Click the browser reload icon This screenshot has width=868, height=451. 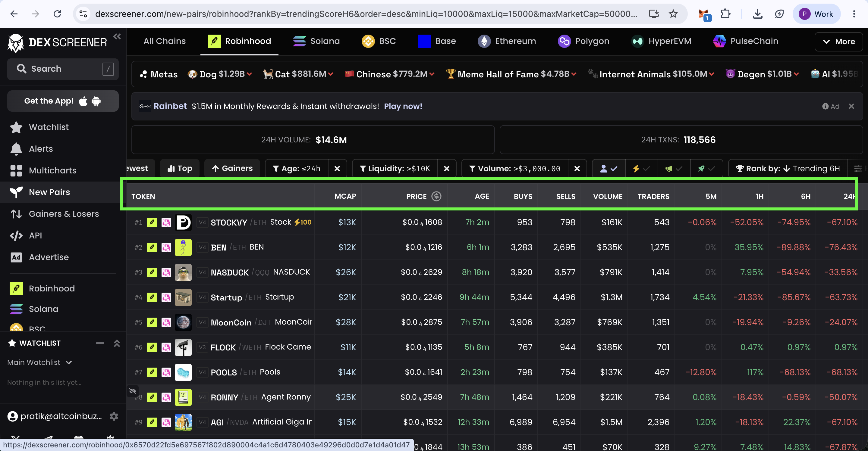(57, 14)
